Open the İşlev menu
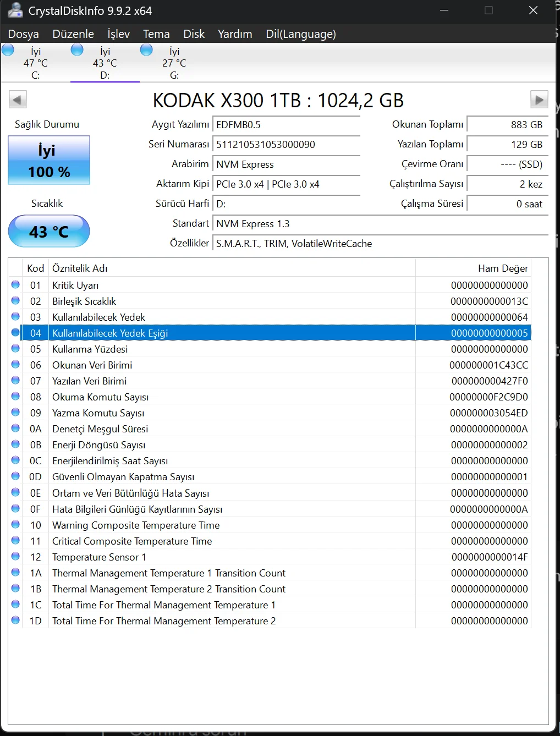The image size is (560, 736). (119, 34)
